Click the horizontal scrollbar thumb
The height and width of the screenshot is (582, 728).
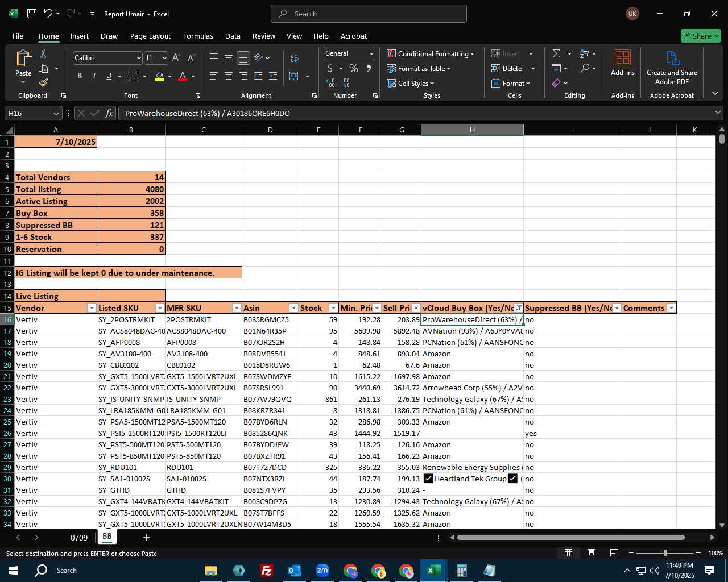[570, 537]
